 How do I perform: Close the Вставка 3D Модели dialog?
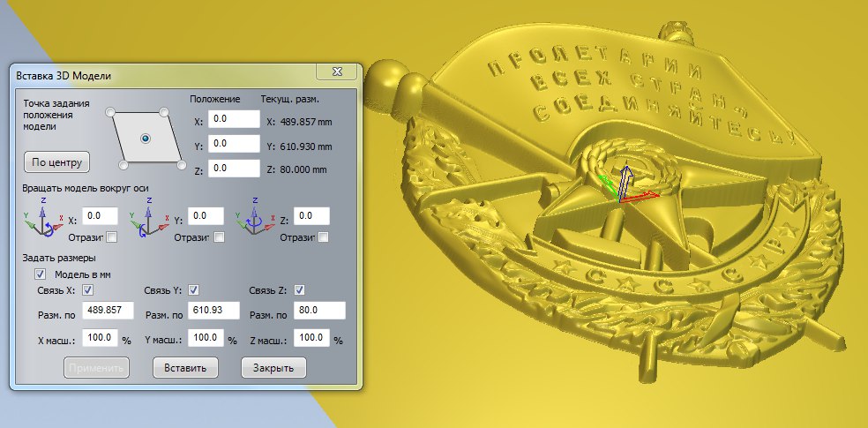(336, 71)
